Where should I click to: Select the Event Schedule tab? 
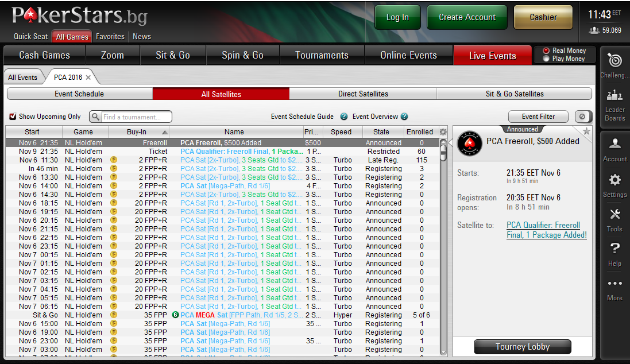pos(80,94)
